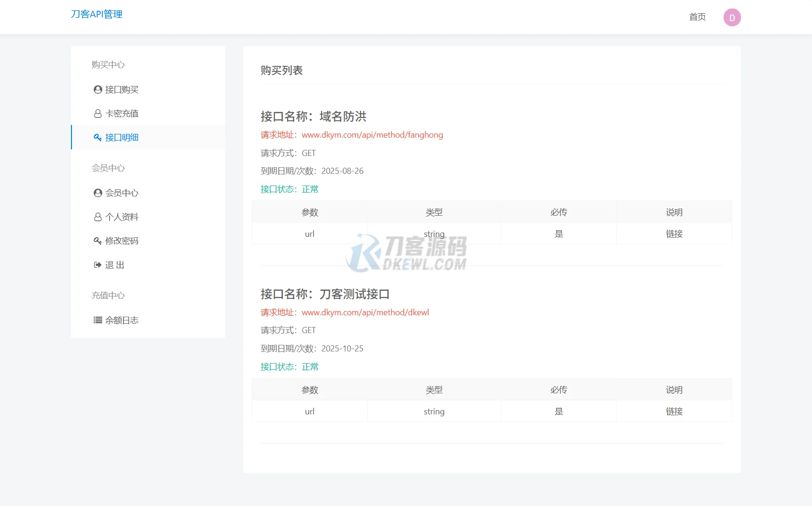Click the 会员中心 user icon
This screenshot has height=506, width=812.
tap(97, 193)
